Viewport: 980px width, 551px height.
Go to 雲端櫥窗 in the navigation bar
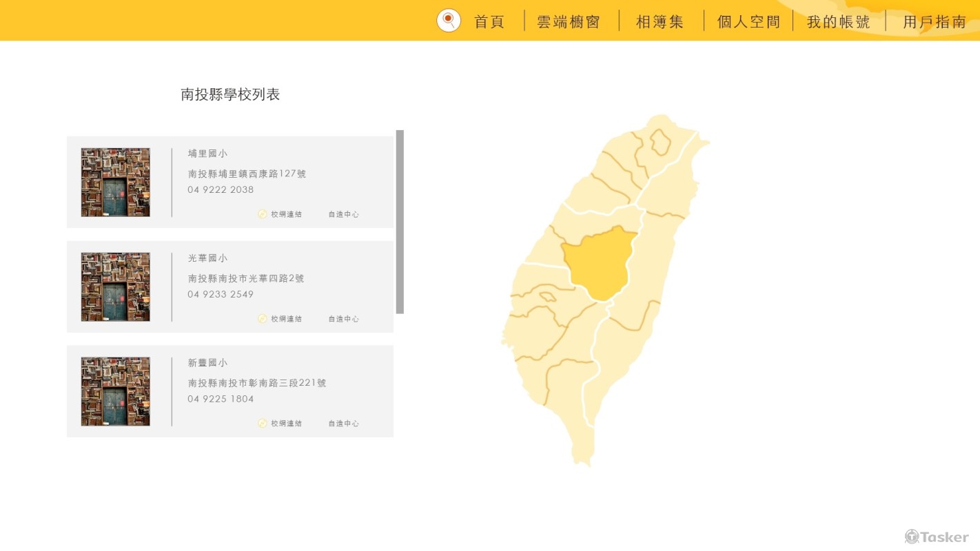click(x=569, y=22)
